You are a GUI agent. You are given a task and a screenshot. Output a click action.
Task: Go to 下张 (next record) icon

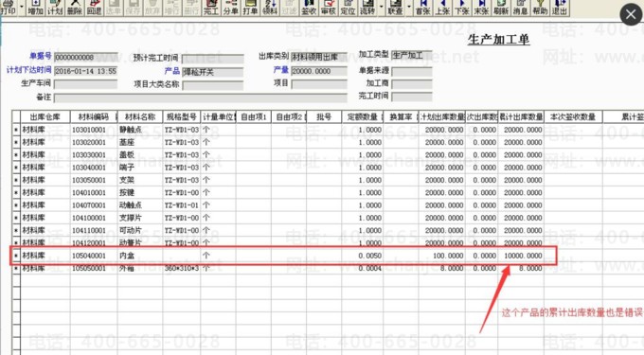pos(461,8)
